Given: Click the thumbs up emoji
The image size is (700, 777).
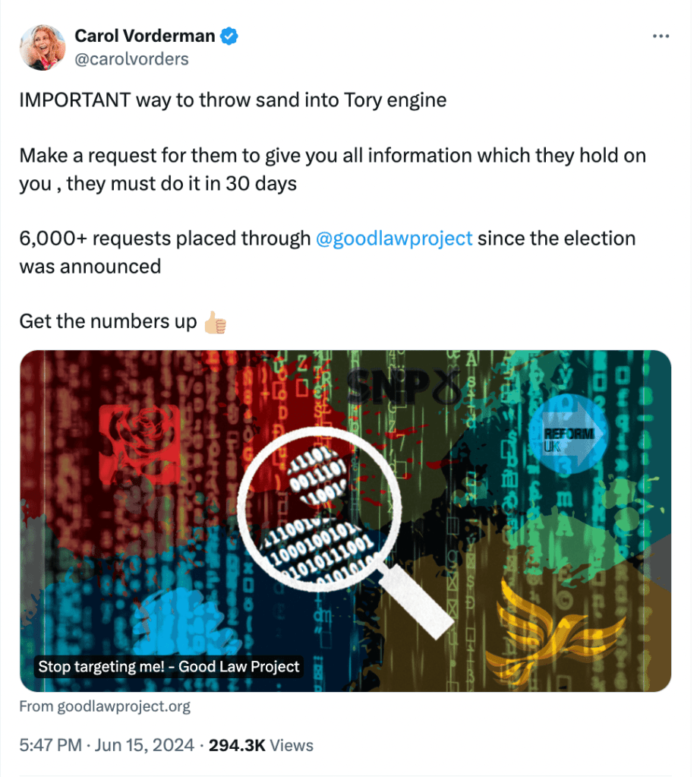Looking at the screenshot, I should [216, 322].
